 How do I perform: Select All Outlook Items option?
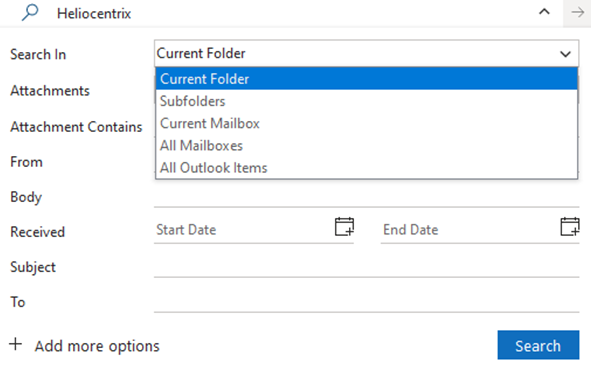tap(366, 168)
